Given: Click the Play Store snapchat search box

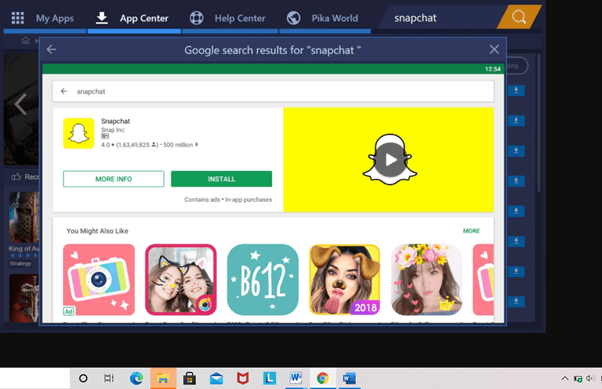Looking at the screenshot, I should 273,91.
